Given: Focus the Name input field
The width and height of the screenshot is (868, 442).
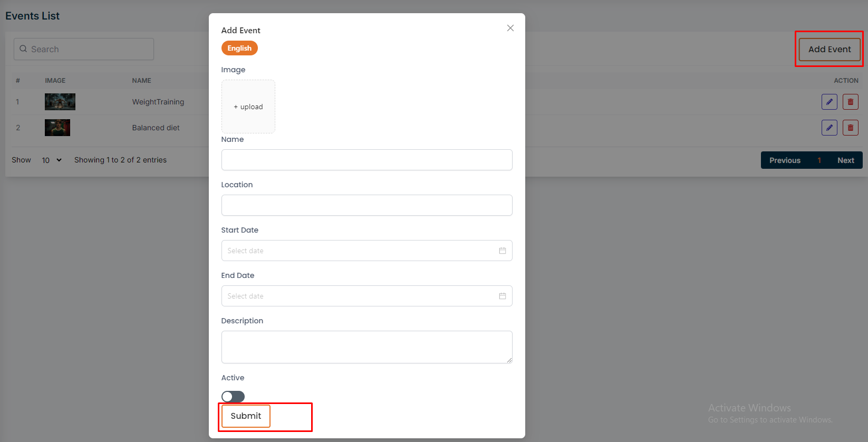Looking at the screenshot, I should (x=367, y=160).
